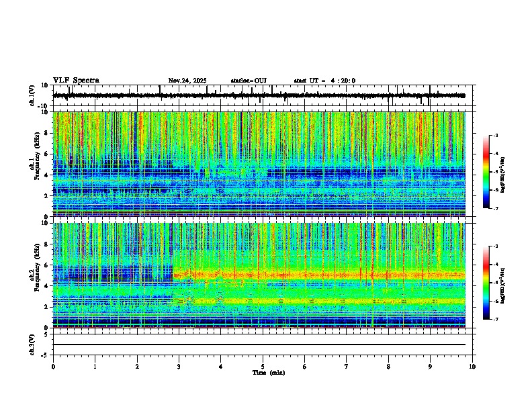Click time axis tick label '8'
The height and width of the screenshot is (411, 532).
click(388, 367)
